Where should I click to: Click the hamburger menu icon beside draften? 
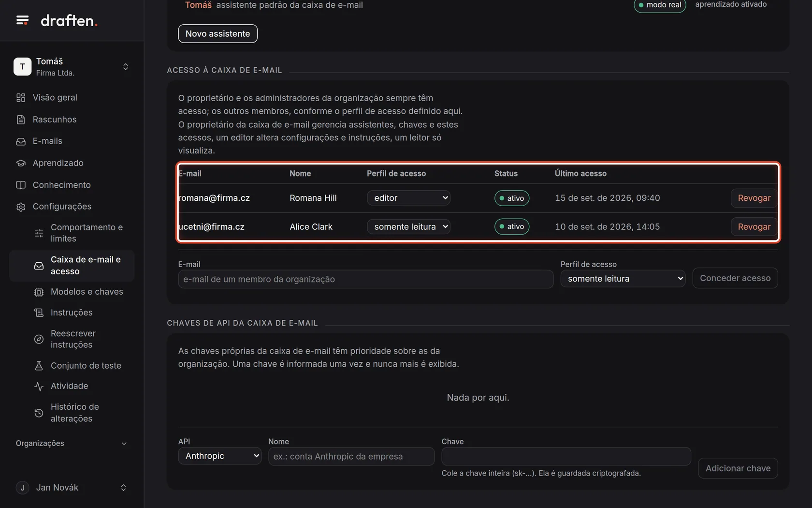click(x=22, y=20)
